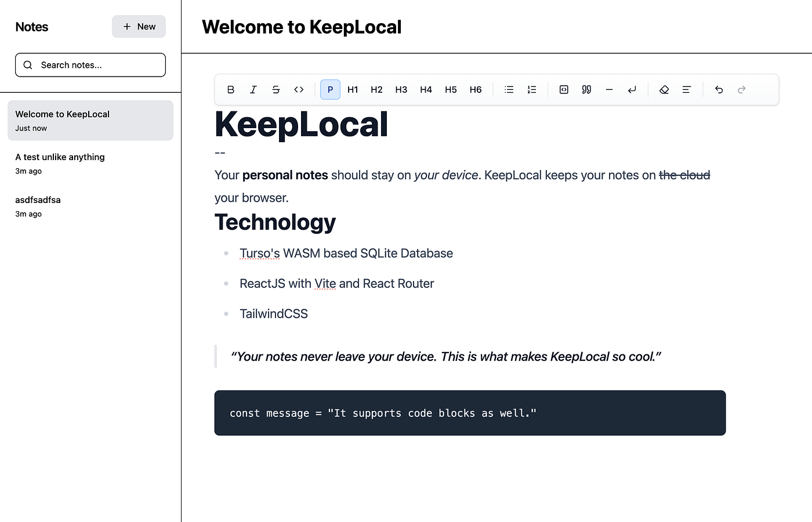Click the 'Notes' sidebar heading
The image size is (812, 522).
32,27
